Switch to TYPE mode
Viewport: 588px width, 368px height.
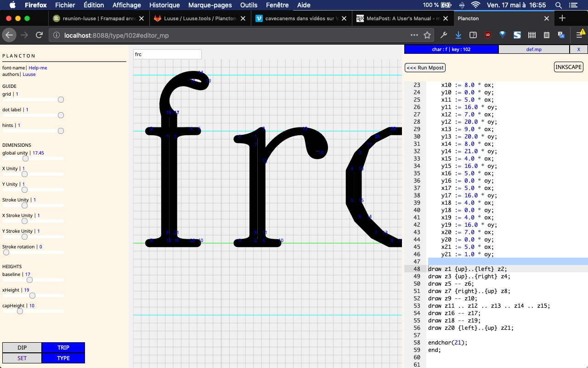(x=63, y=358)
